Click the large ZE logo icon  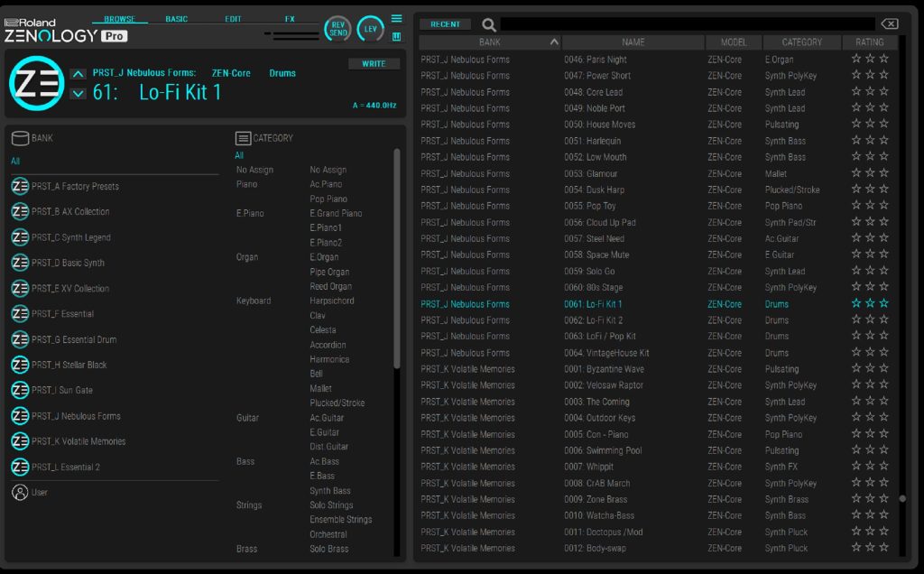tap(36, 83)
